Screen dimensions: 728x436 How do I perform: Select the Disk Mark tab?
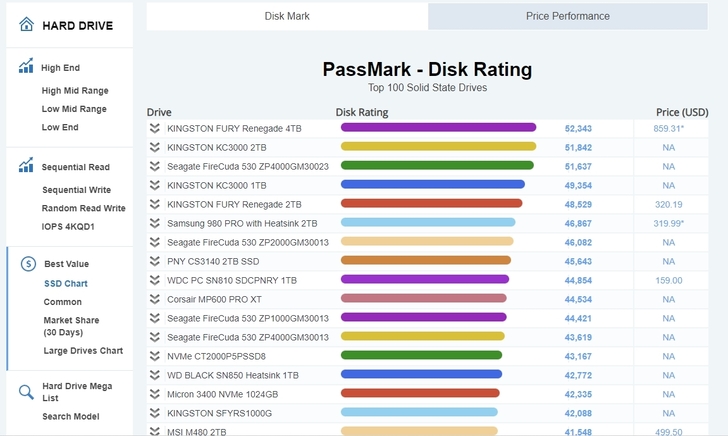(287, 16)
